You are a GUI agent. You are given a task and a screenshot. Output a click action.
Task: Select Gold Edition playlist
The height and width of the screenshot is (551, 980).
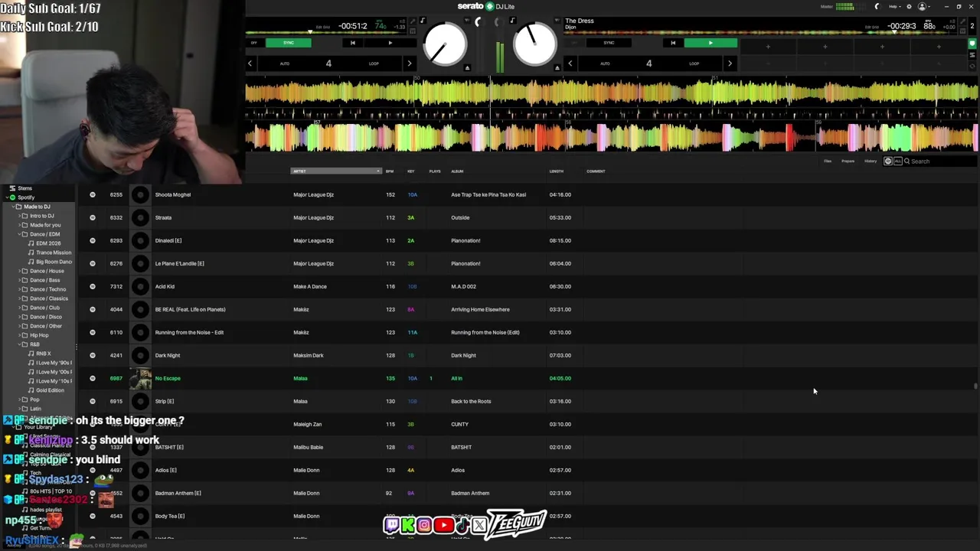50,390
